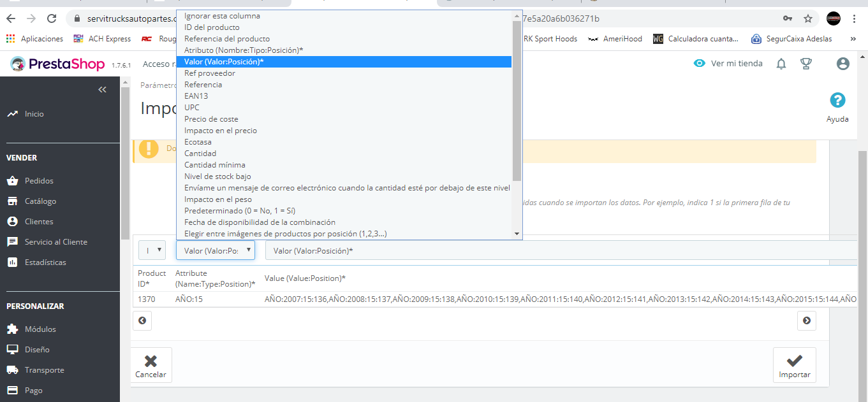The image size is (868, 402).
Task: Open the ACH Express bookmark
Action: pyautogui.click(x=103, y=39)
